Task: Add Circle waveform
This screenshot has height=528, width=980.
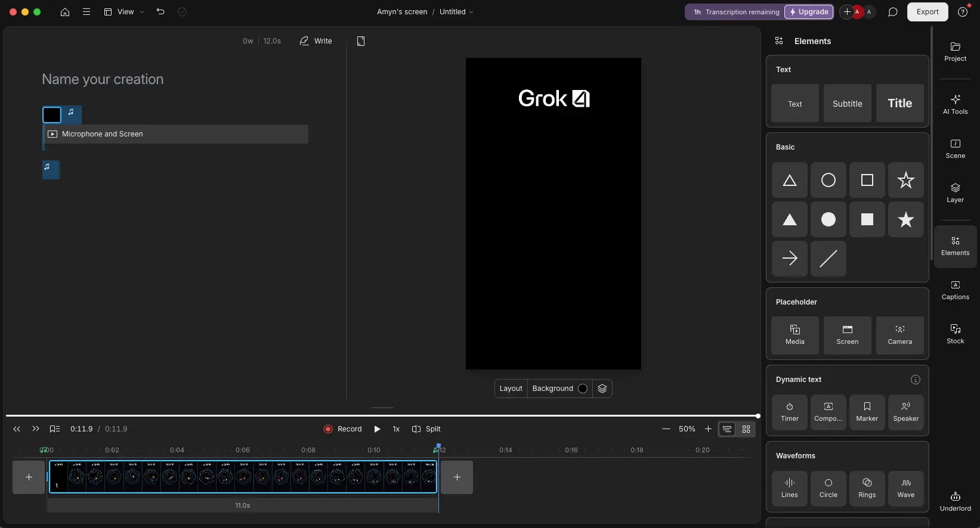Action: (828, 489)
